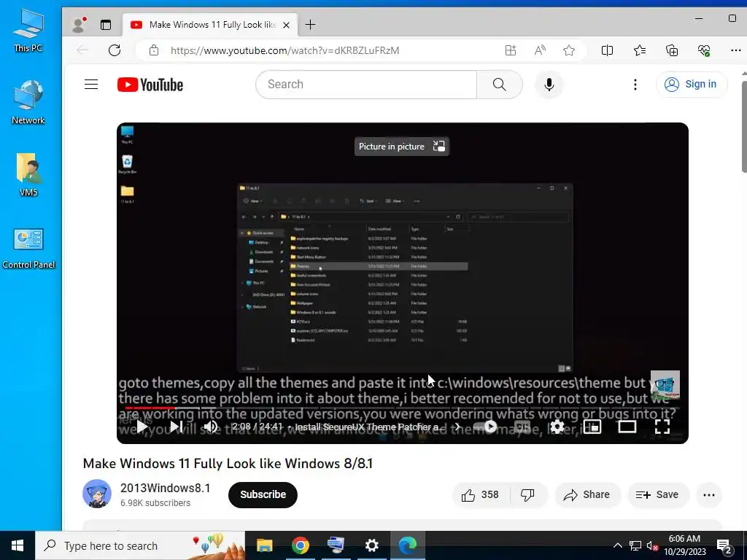Go to YouTube home via logo
This screenshot has width=747, height=560.
click(150, 85)
